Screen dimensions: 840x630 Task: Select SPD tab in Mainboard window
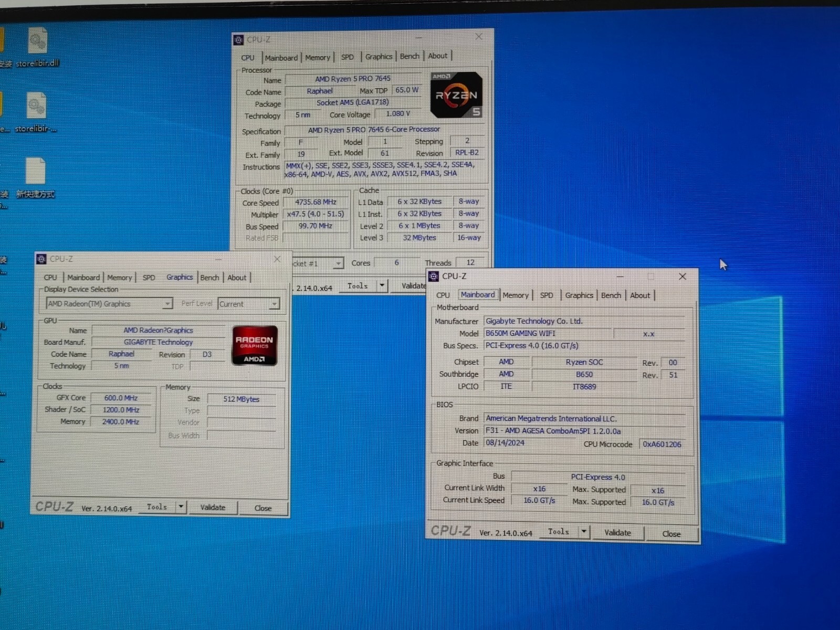point(547,295)
